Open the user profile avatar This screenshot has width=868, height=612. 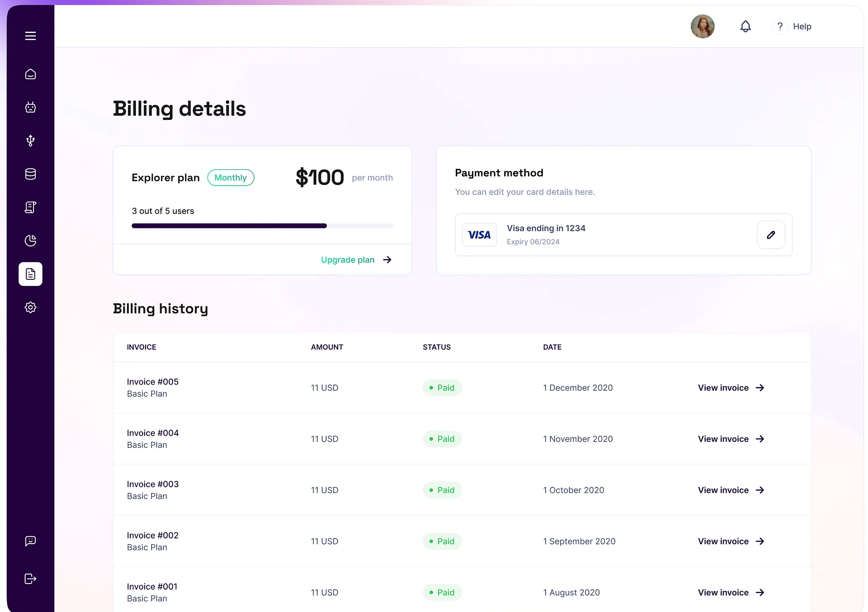(702, 27)
